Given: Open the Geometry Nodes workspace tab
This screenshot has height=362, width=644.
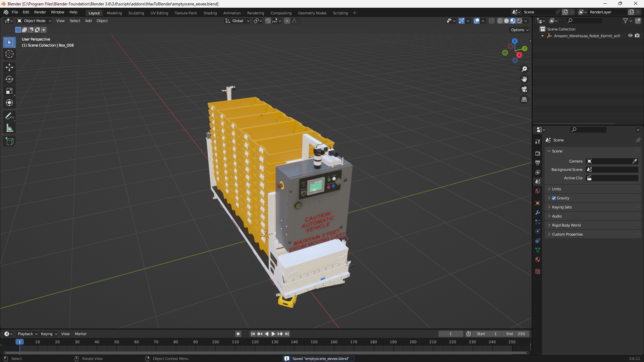Looking at the screenshot, I should tap(312, 13).
